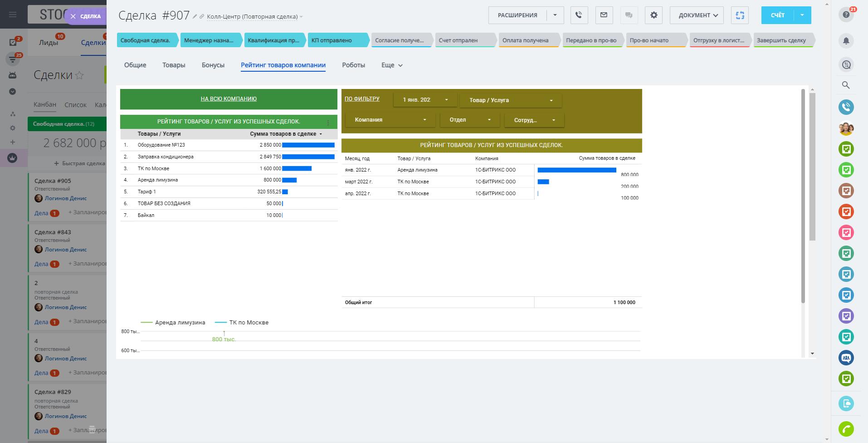The height and width of the screenshot is (443, 868).
Task: Click the НА ВСЮ КОМПАНИЮ link
Action: click(x=229, y=99)
